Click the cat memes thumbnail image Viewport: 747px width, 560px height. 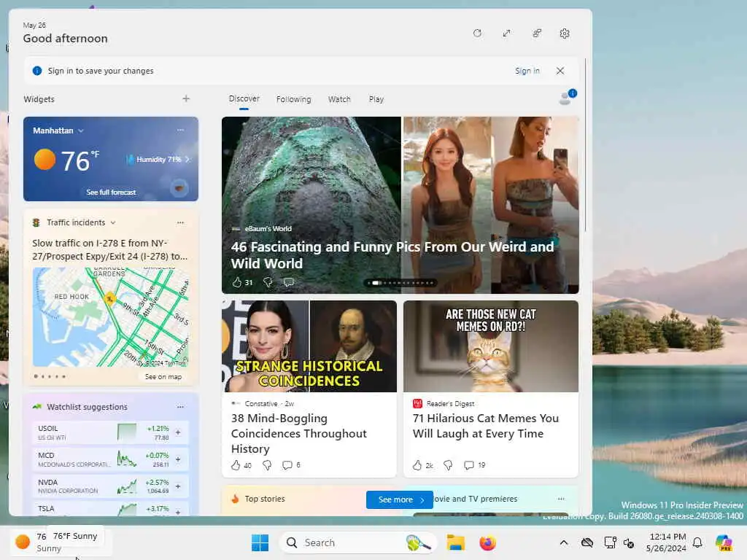491,346
